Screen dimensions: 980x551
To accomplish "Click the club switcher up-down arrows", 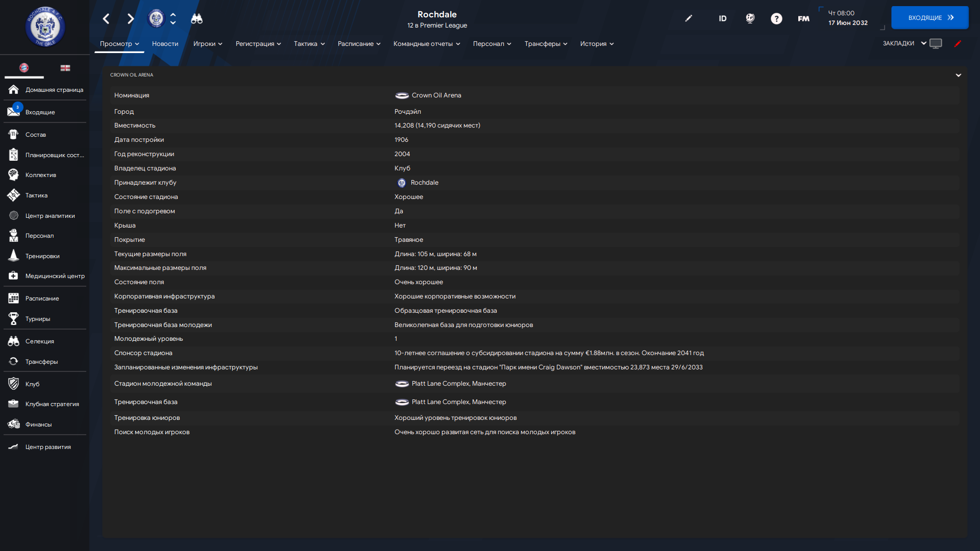I will 173,19.
